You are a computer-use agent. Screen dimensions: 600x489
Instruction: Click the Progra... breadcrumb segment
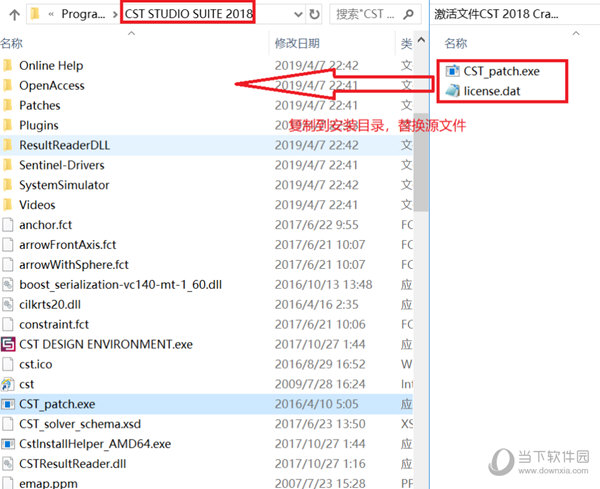(x=83, y=14)
